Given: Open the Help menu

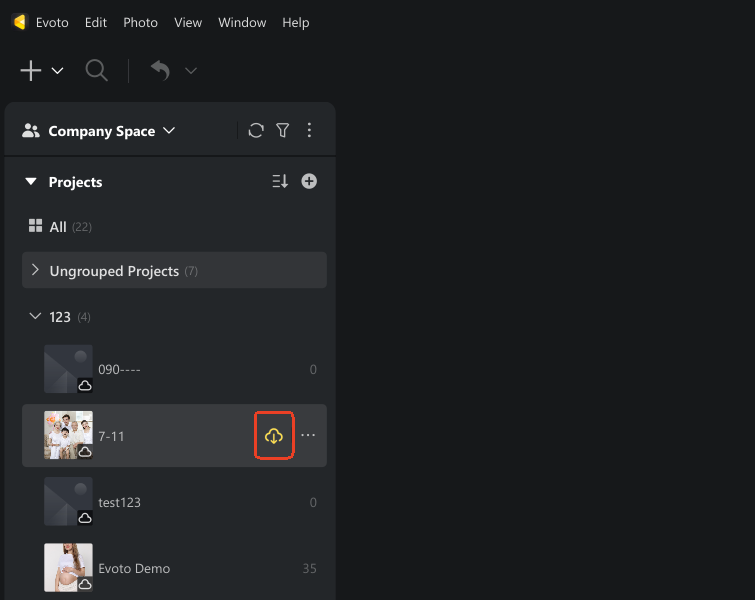Looking at the screenshot, I should [x=296, y=23].
